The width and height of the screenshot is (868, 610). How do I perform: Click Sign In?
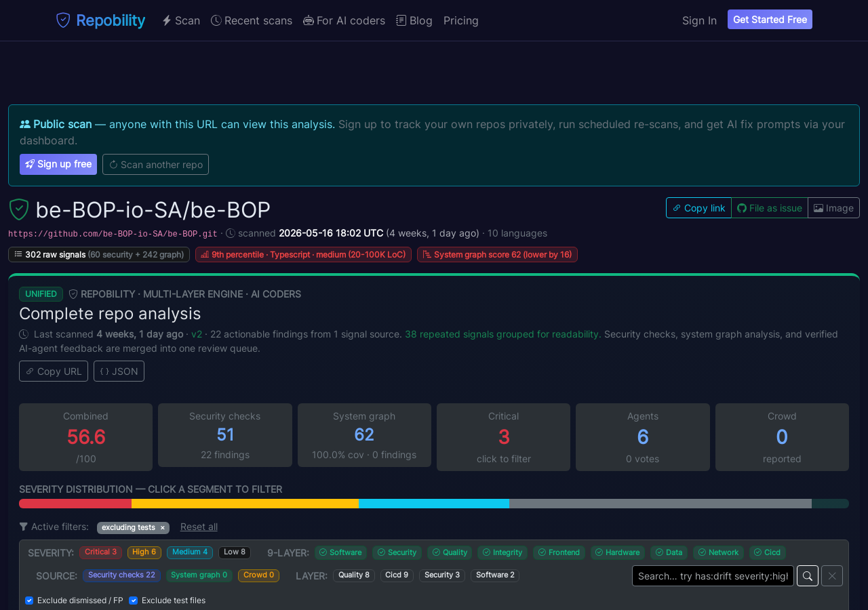coord(699,20)
